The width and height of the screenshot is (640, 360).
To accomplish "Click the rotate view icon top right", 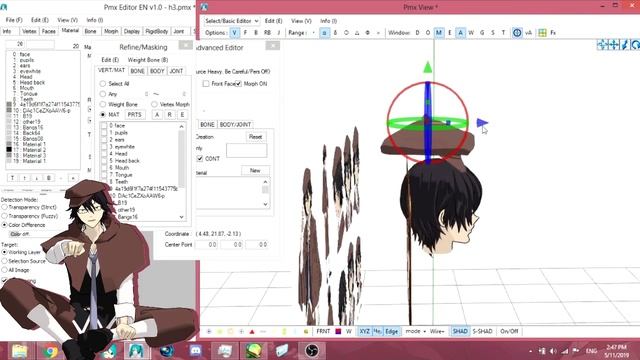I will 635,44.
